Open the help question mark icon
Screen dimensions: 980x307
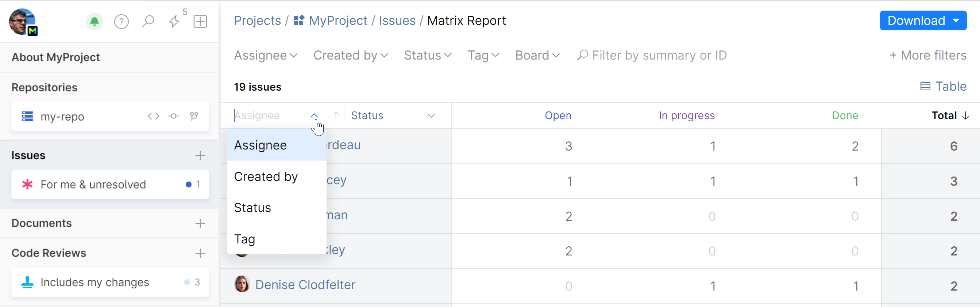(x=121, y=21)
